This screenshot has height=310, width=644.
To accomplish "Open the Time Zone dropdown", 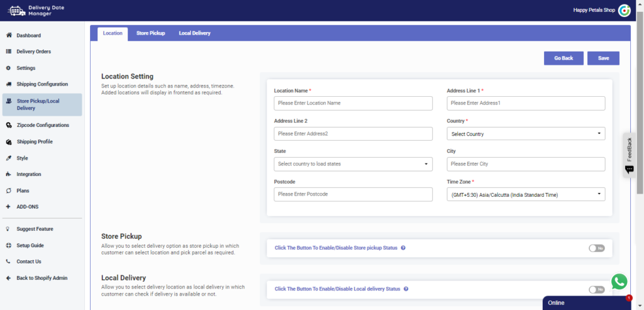I will tap(525, 195).
